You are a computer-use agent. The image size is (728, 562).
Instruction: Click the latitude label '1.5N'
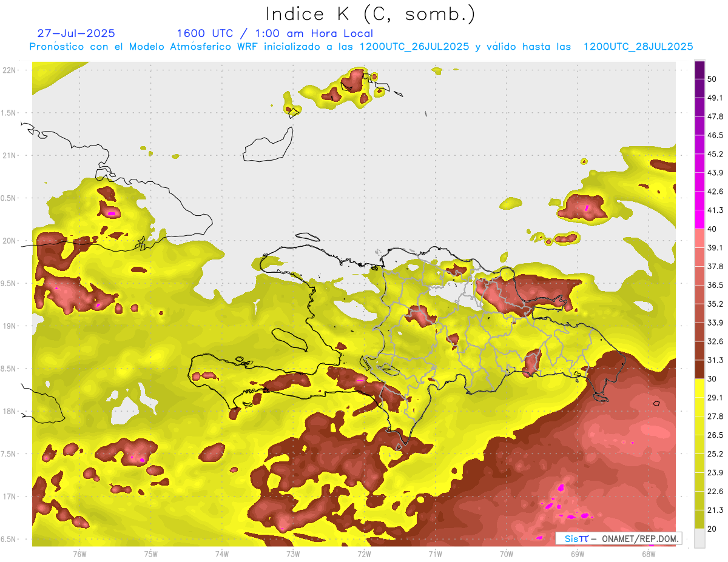[9, 113]
